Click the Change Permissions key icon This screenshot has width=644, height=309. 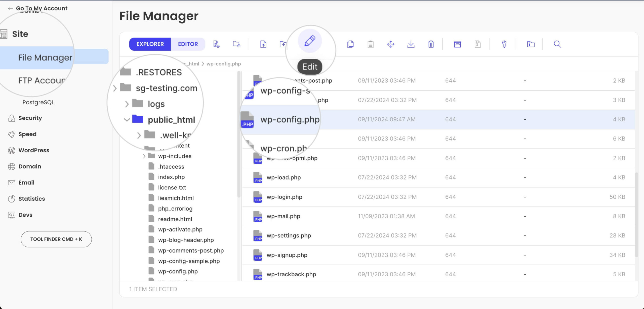point(504,44)
